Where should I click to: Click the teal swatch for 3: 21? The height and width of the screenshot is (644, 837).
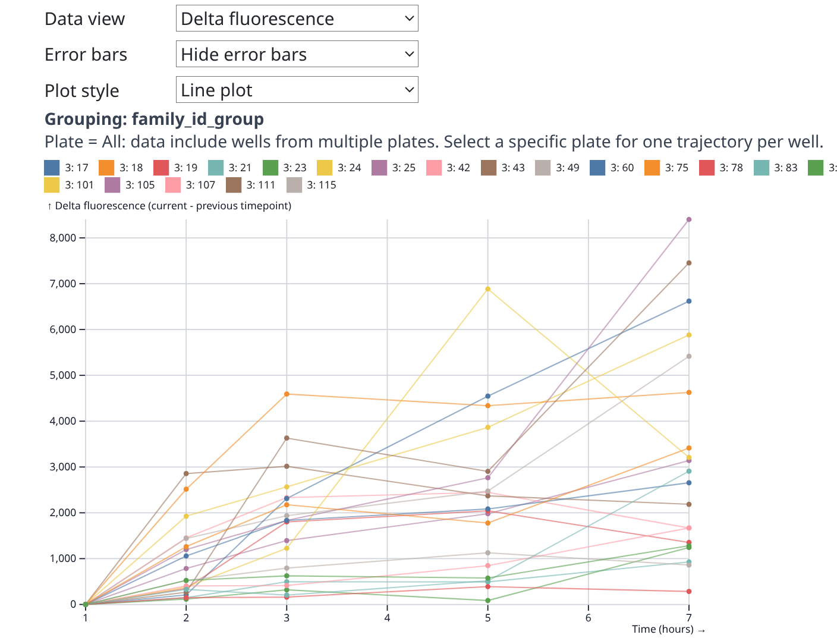(216, 168)
